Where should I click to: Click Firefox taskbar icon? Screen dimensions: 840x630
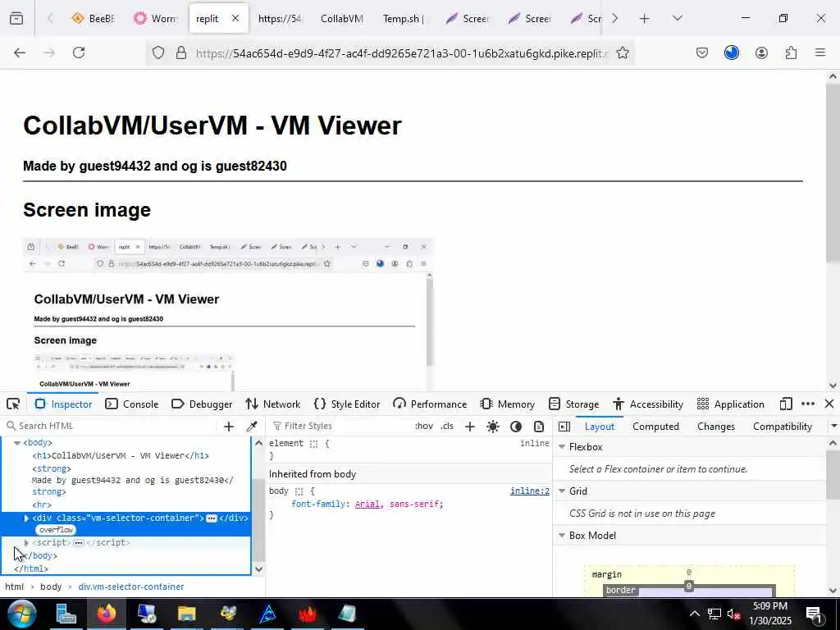pyautogui.click(x=106, y=614)
